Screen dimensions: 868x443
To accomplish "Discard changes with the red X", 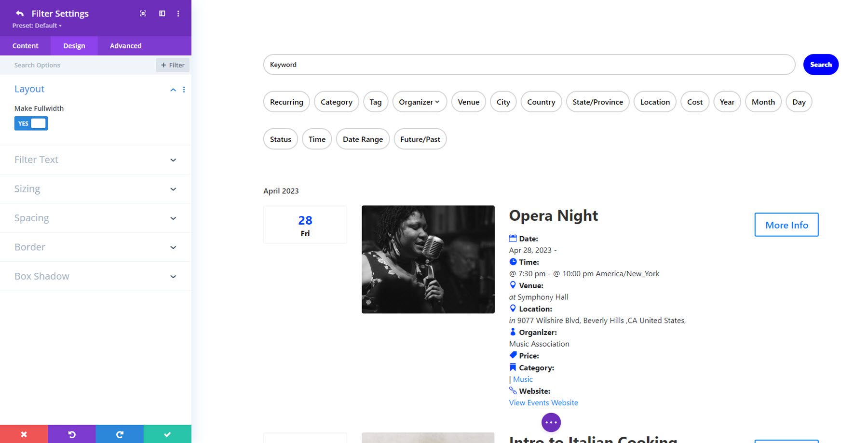I will [24, 434].
